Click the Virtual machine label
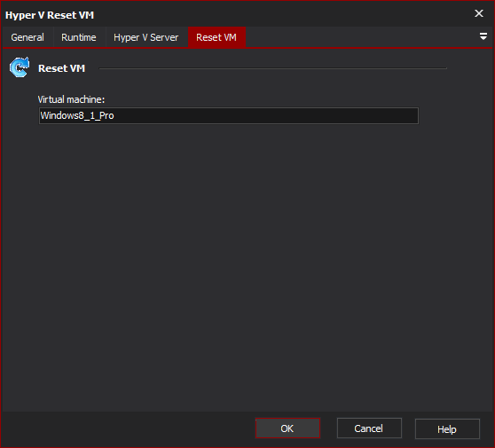 (71, 99)
